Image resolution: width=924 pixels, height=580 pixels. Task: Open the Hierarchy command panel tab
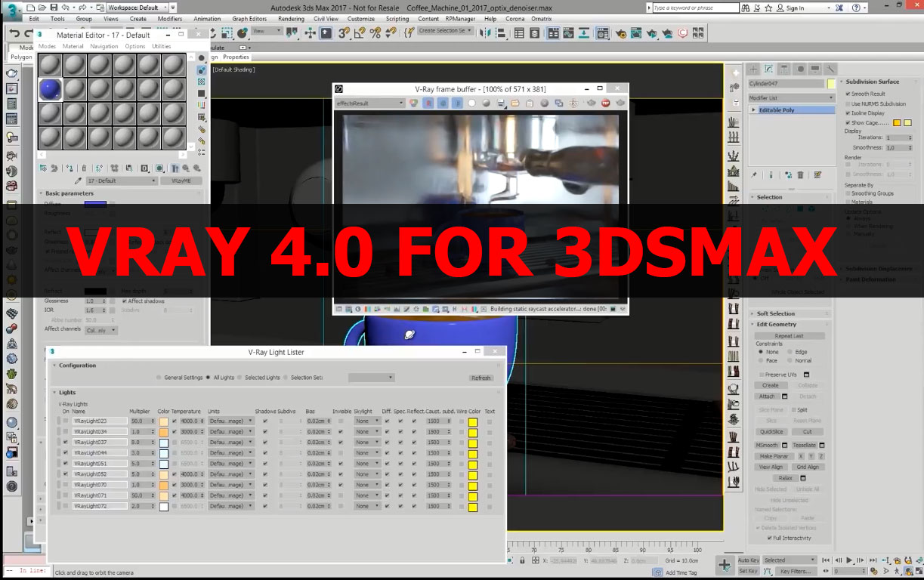point(784,69)
